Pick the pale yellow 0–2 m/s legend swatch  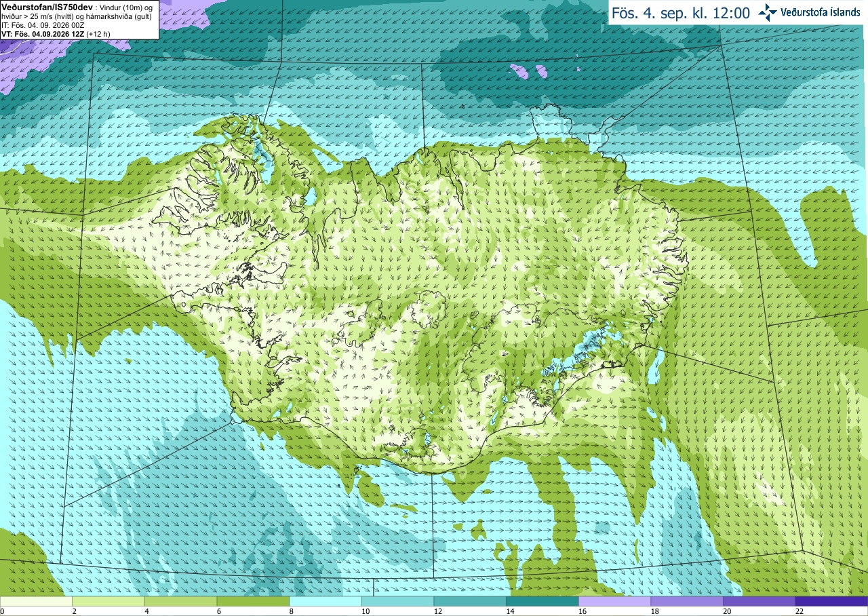[36, 601]
